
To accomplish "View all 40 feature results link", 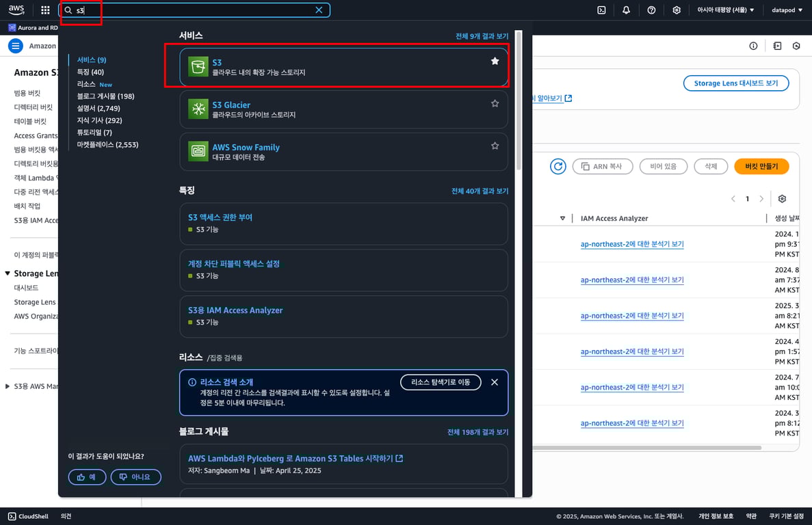I will [480, 191].
